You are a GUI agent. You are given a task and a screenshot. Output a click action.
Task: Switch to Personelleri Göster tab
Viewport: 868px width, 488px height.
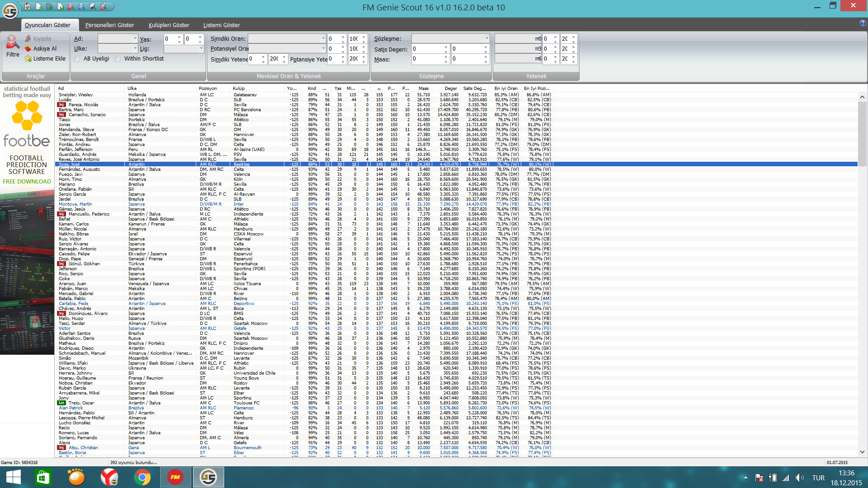click(x=110, y=25)
